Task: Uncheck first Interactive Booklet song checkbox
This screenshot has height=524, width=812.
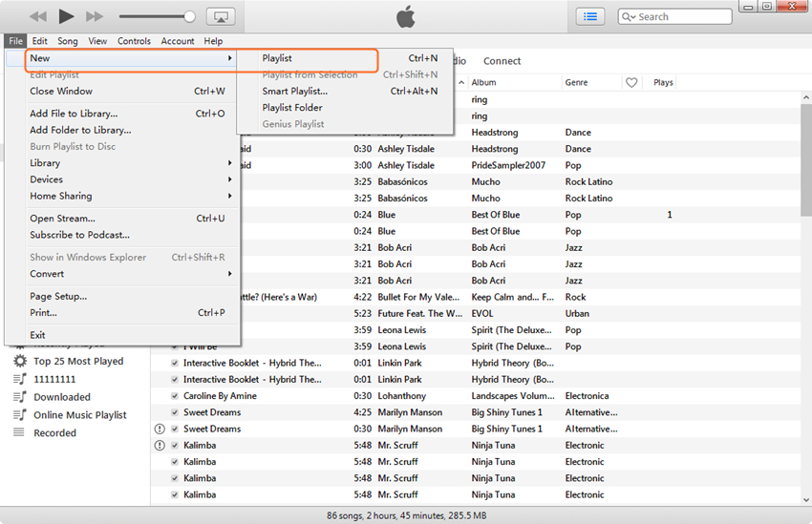Action: click(x=175, y=363)
